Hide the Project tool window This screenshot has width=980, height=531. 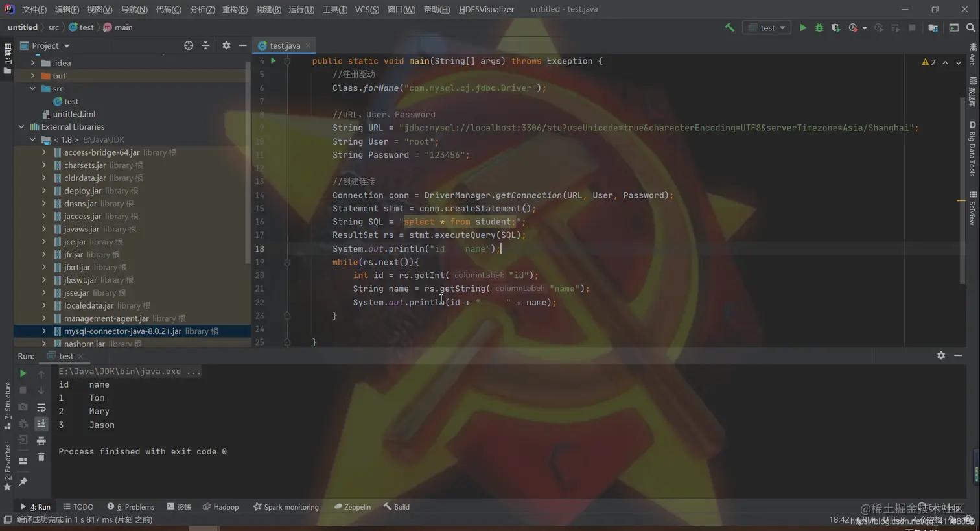pyautogui.click(x=242, y=45)
